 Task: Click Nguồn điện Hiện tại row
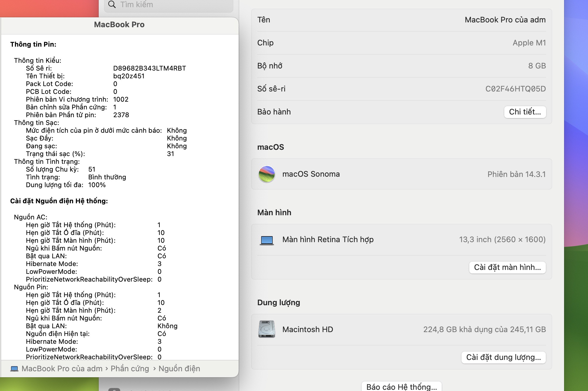tap(96, 334)
